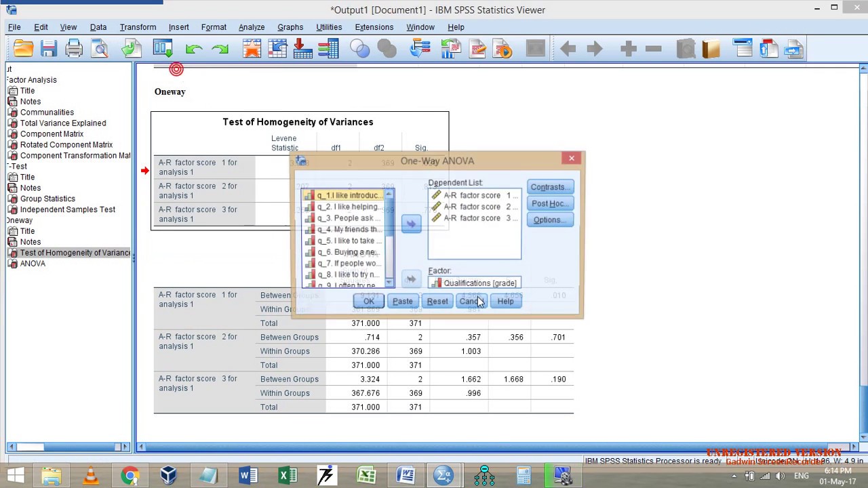Click the overlapping blue circles toolbar icon
The width and height of the screenshot is (868, 488).
[x=360, y=49]
